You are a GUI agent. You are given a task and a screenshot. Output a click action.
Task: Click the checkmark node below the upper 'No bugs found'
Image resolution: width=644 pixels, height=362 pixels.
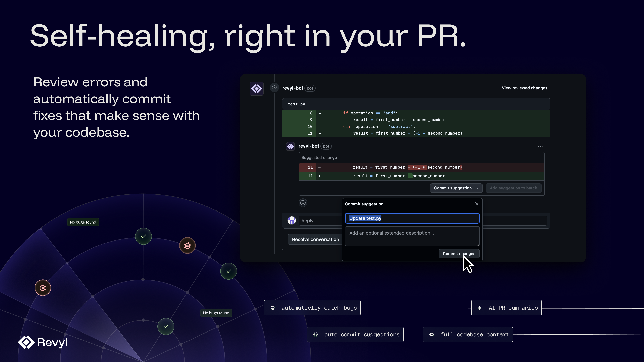pos(143,236)
